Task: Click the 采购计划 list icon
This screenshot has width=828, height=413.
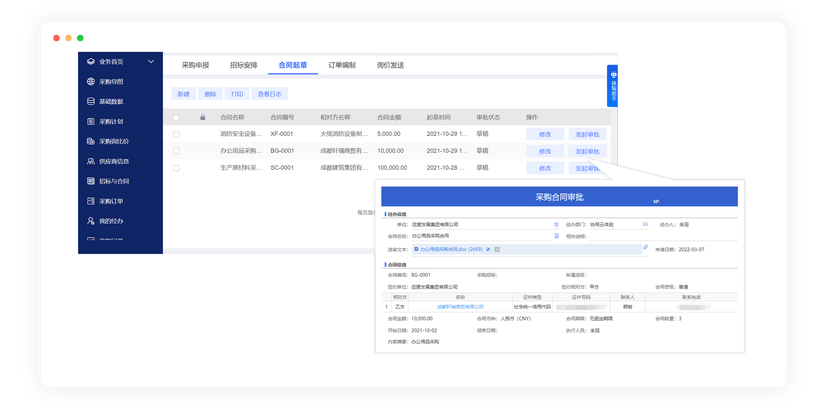Action: [x=91, y=121]
